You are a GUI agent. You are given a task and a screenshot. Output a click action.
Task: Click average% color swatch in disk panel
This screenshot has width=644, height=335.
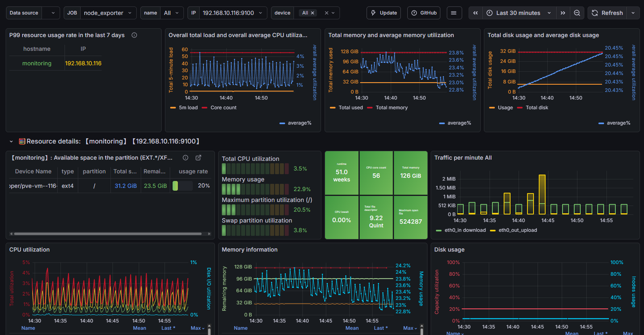coord(601,123)
